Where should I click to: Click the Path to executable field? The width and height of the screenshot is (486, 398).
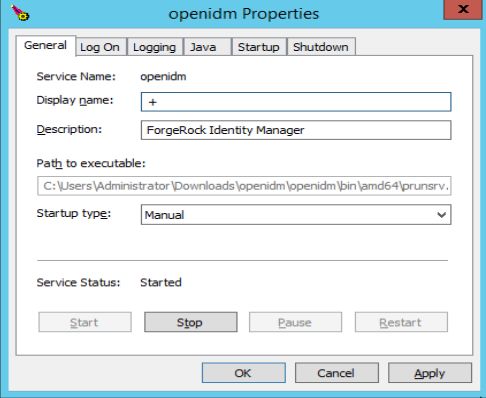(244, 186)
